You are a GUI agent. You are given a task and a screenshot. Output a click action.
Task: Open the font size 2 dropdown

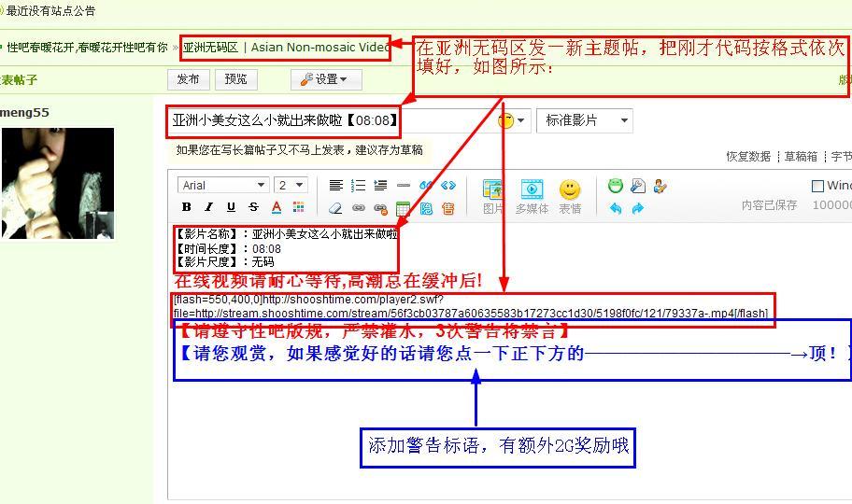coord(291,185)
